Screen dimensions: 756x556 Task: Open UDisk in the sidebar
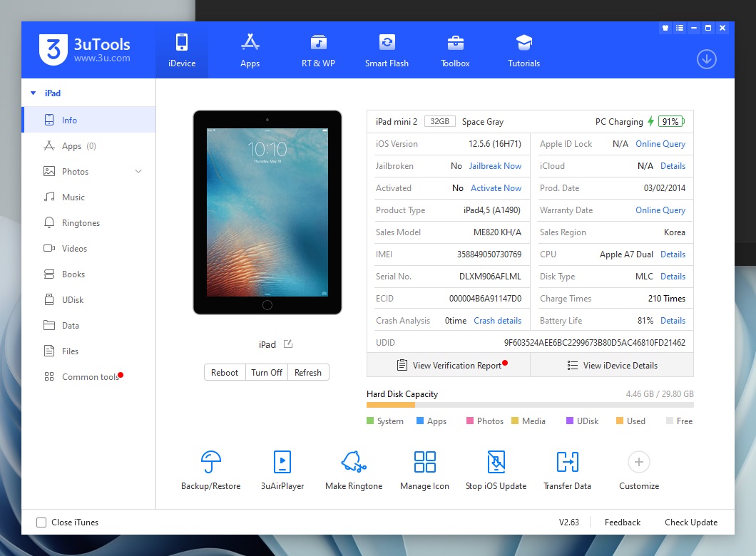(88, 299)
